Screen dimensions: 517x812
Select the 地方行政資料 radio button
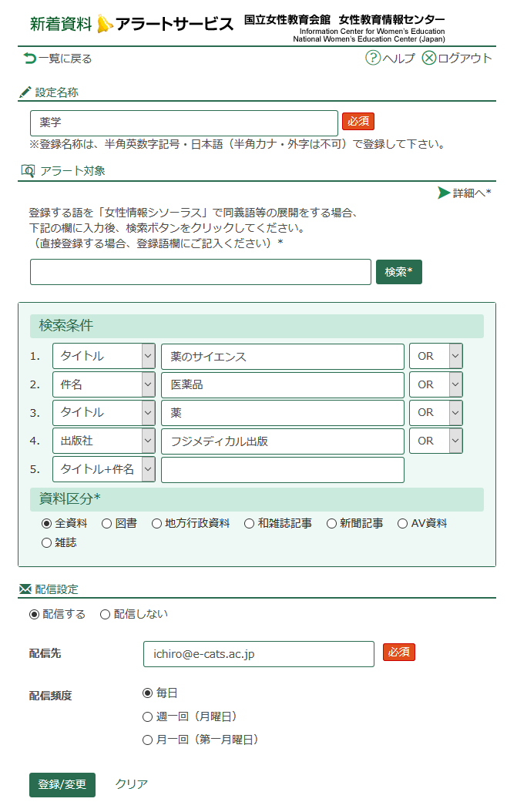[156, 524]
